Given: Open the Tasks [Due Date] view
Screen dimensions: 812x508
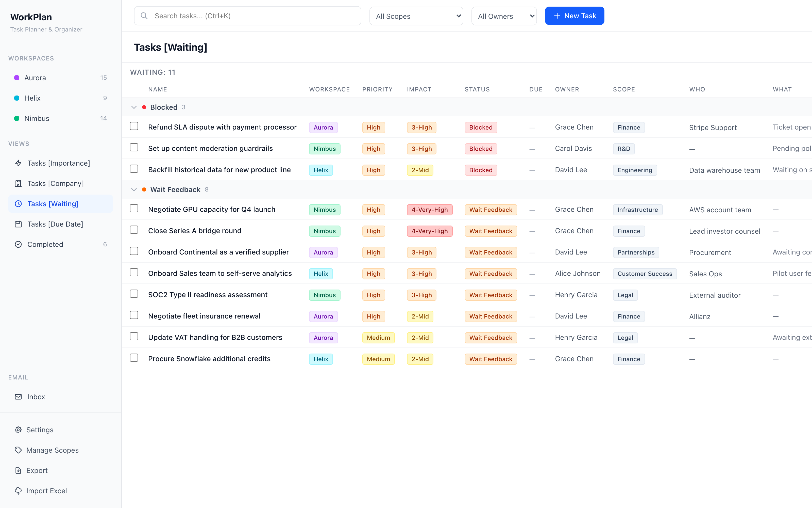Looking at the screenshot, I should pos(61,224).
